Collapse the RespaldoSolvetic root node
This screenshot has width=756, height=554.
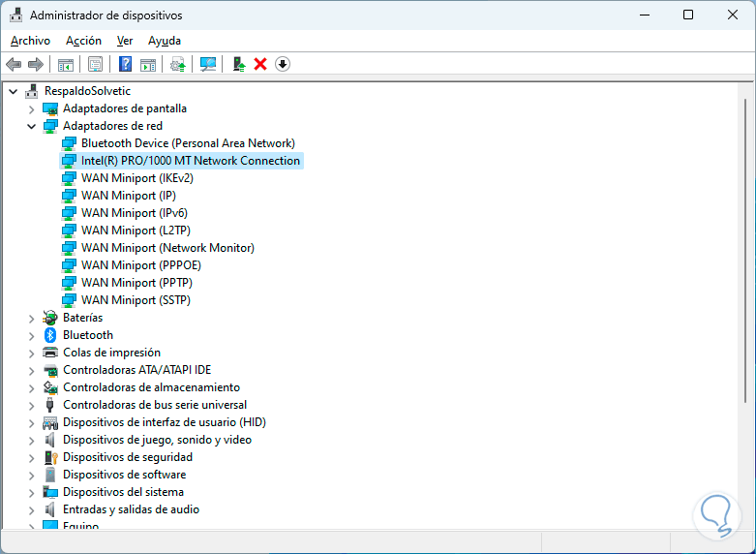pyautogui.click(x=14, y=91)
